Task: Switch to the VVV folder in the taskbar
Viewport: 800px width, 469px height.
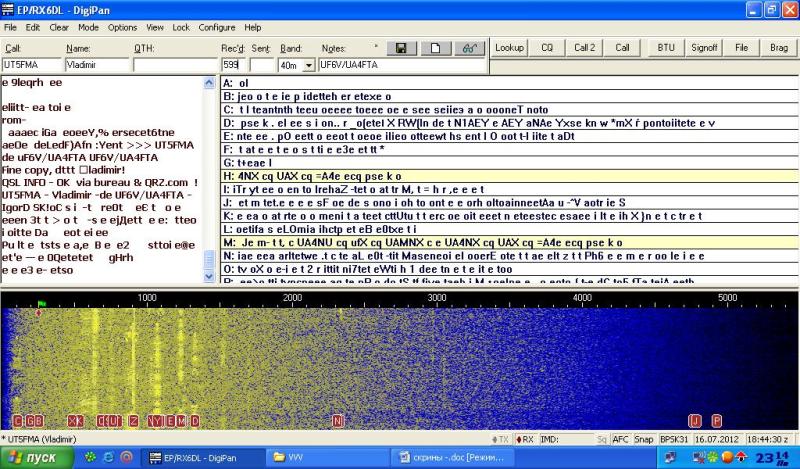Action: 330,457
